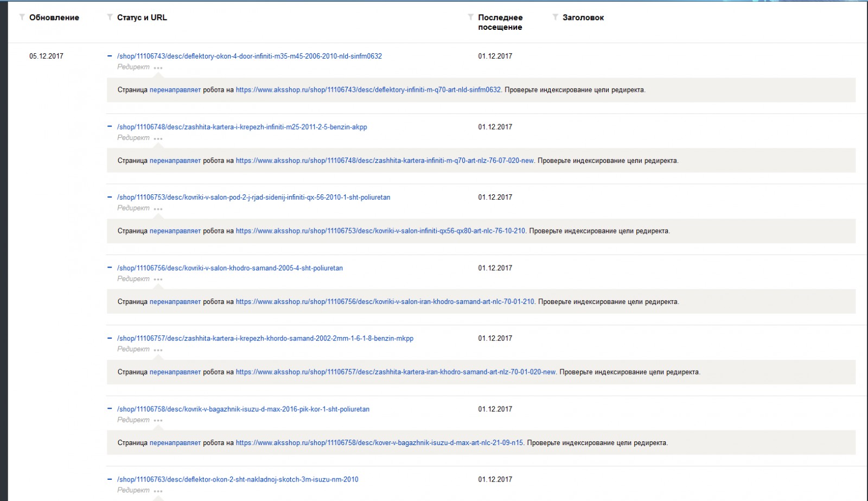Select the Статус и URL column header

142,17
